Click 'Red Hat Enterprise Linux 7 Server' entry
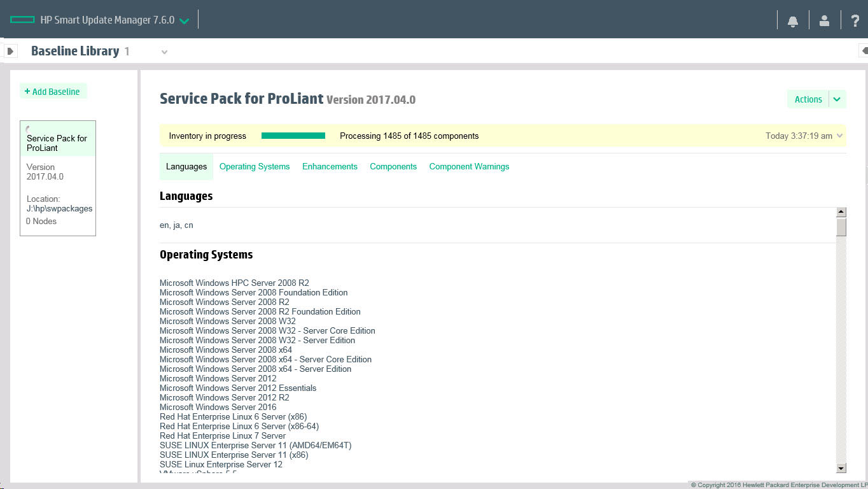 [x=223, y=436]
